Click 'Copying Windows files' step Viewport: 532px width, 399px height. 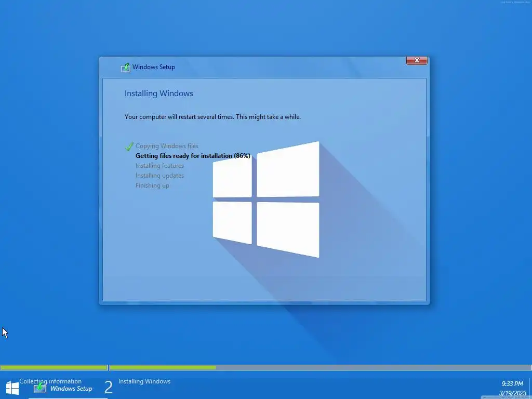tap(167, 146)
